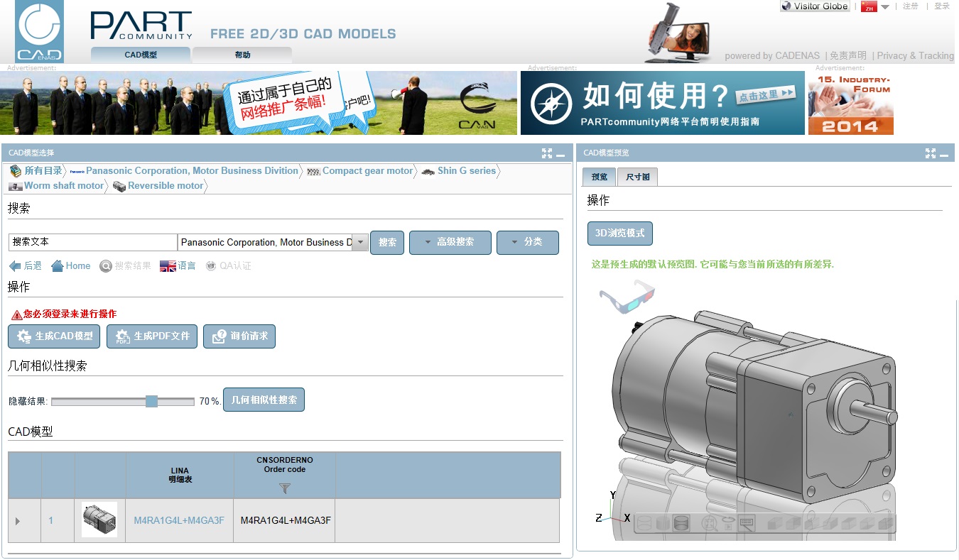This screenshot has height=560, width=959.
Task: Focus the 搜索文本 search input
Action: tap(93, 242)
